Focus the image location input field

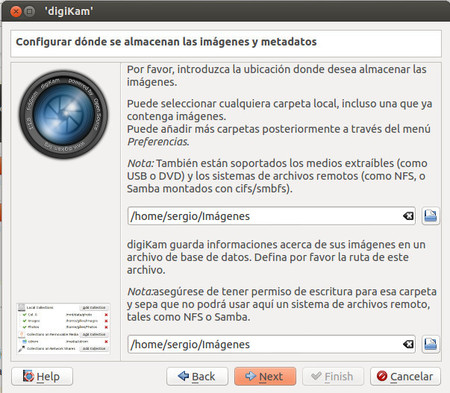(x=271, y=216)
